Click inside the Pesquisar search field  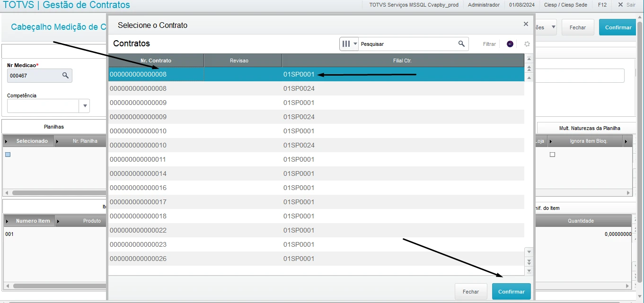point(406,44)
